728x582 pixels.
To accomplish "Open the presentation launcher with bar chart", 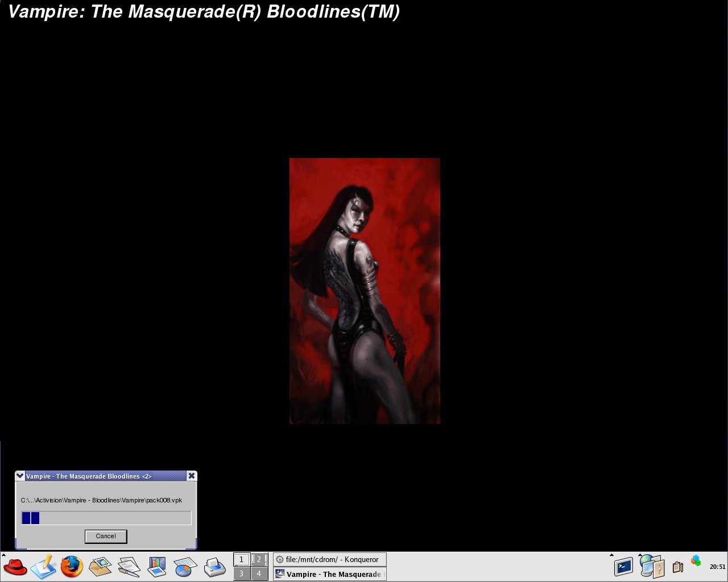I will (x=157, y=567).
